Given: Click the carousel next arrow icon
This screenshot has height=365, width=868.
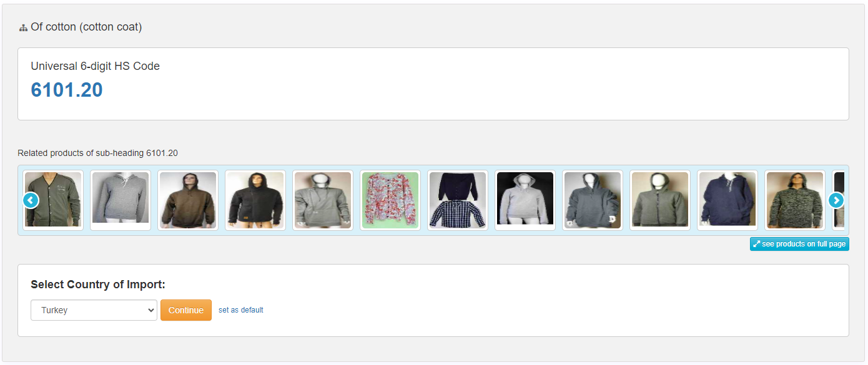Looking at the screenshot, I should pos(836,200).
